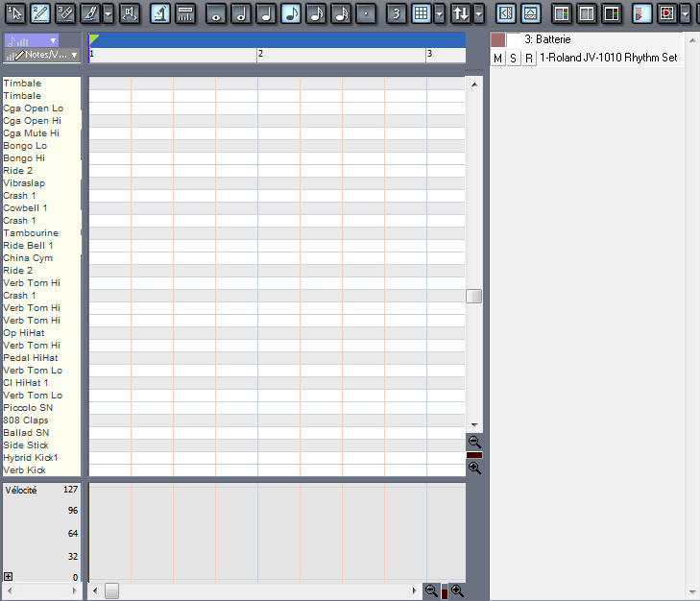Click the red framed play toolbar icon
This screenshot has width=700, height=601.
coord(667,13)
